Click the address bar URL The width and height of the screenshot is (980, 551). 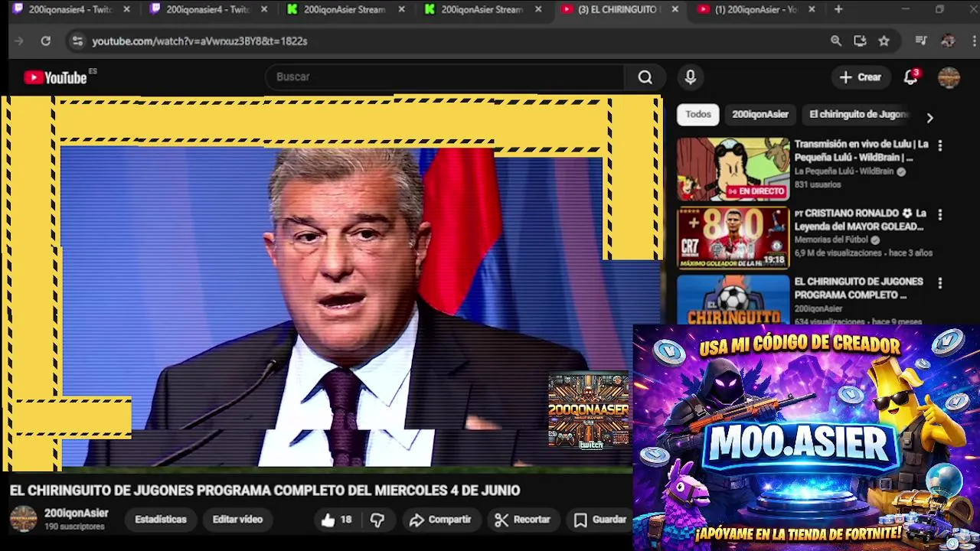(199, 41)
